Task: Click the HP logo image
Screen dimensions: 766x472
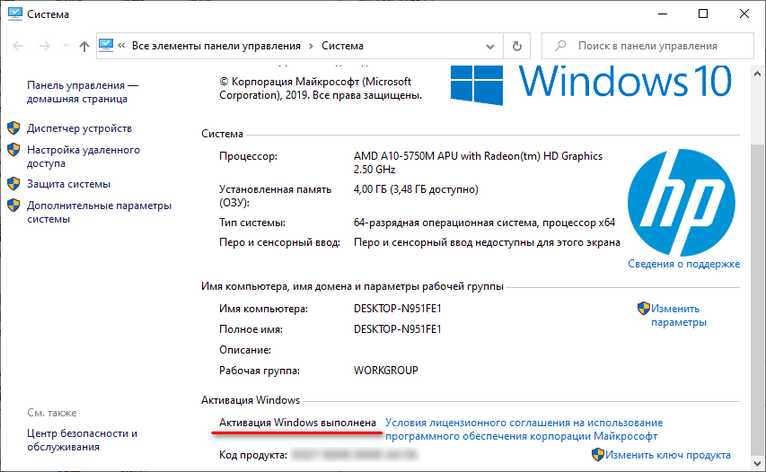Action: 681,203
